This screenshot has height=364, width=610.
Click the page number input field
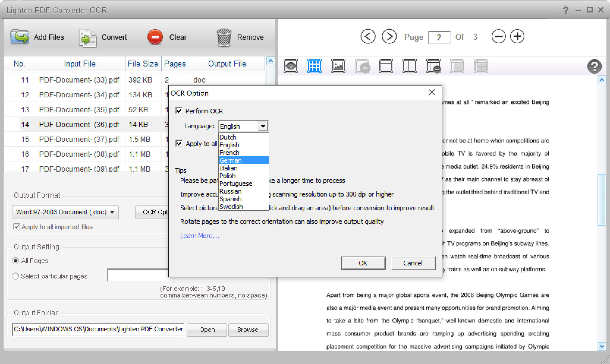(439, 37)
